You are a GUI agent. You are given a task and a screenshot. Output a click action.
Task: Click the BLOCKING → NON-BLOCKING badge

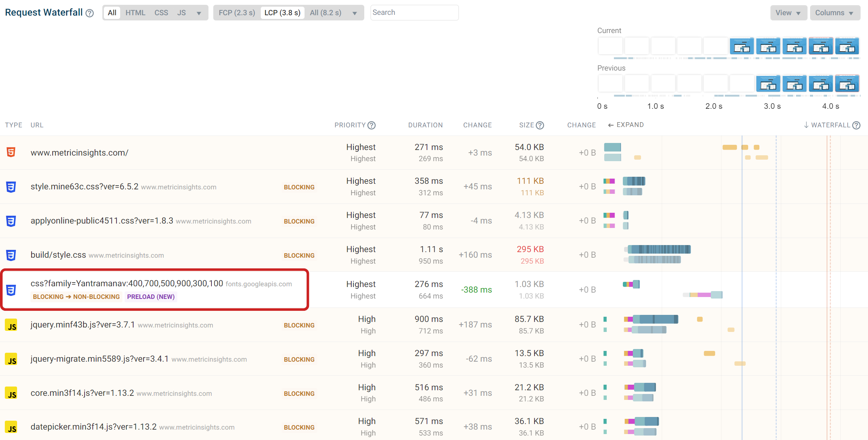coord(76,297)
